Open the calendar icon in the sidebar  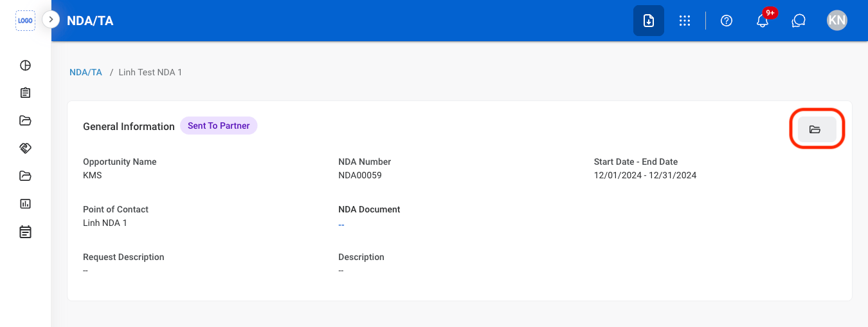pos(25,232)
